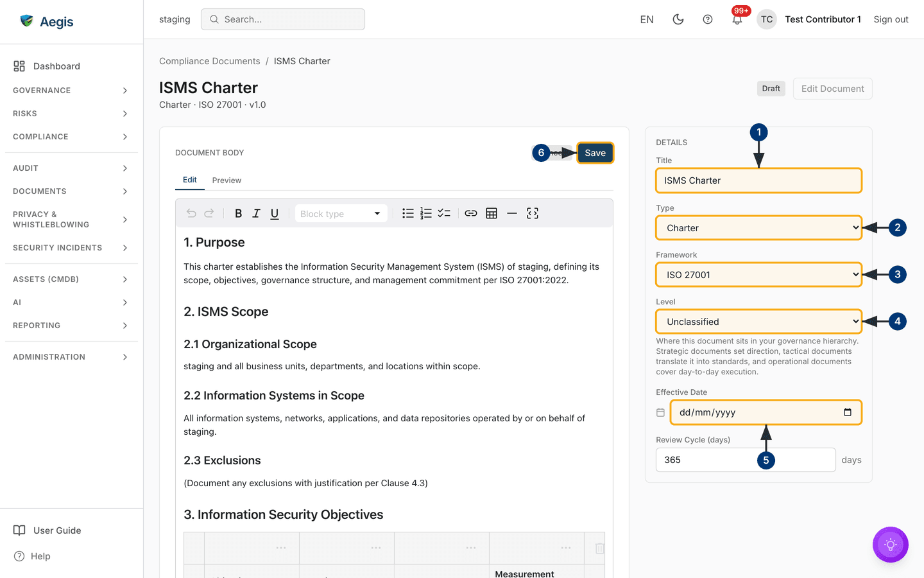Expand the Governance sidebar section
The width and height of the screenshot is (924, 578).
click(x=71, y=91)
